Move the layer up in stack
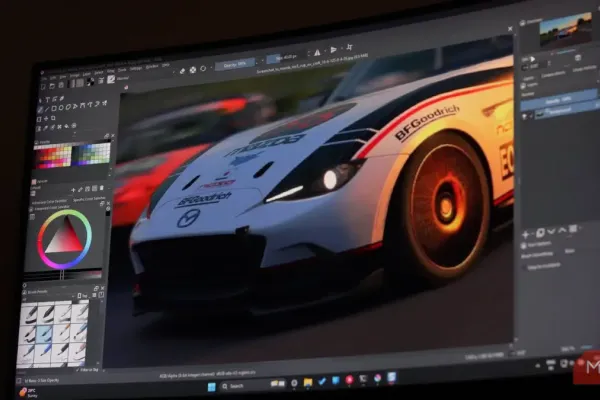This screenshot has height=400, width=600. (562, 230)
